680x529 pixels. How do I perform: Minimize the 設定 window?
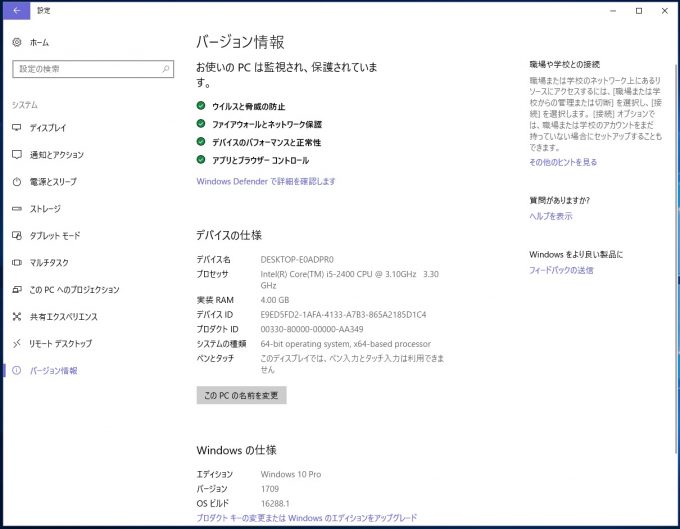point(613,11)
